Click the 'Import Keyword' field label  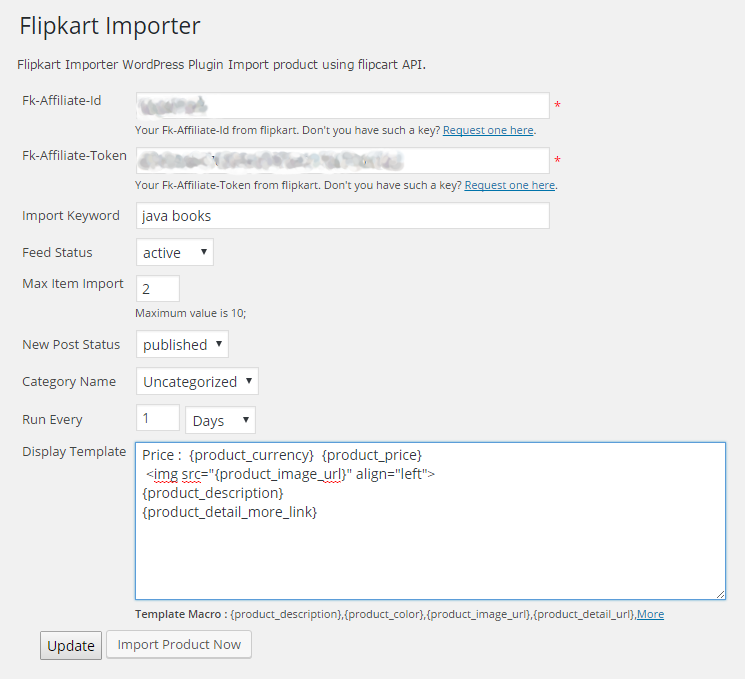coord(71,215)
